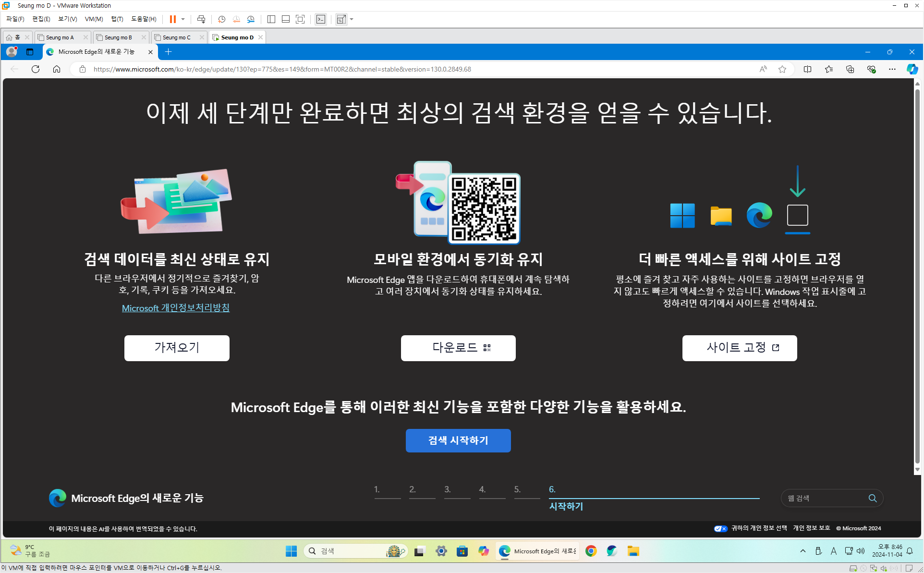Viewport: 924px width, 573px height.
Task: Toggle VMware console view button
Action: click(x=321, y=19)
